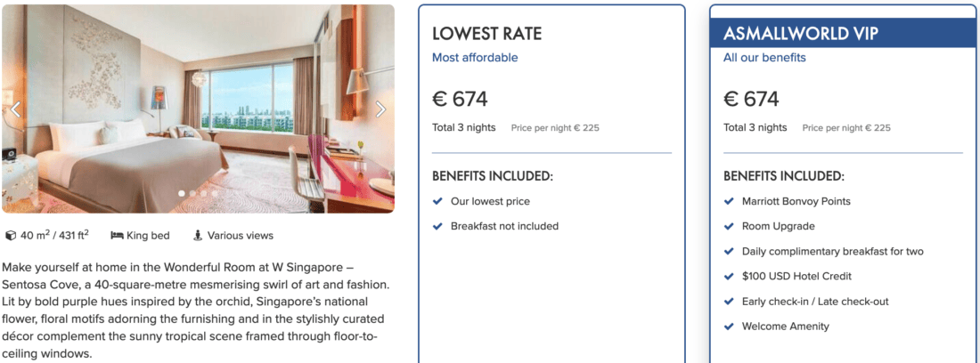Show the previous room photo
This screenshot has width=980, height=363.
pos(14,109)
